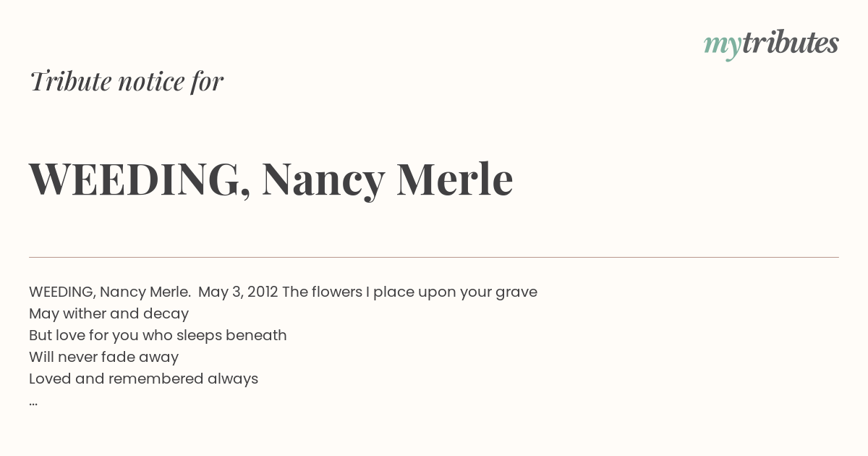Click "But love for you who sleeps beneath"
868x456 pixels.
[158, 335]
